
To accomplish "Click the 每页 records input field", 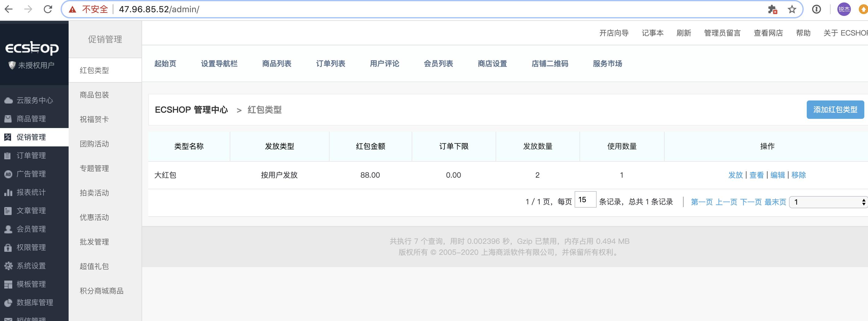I will pyautogui.click(x=586, y=201).
